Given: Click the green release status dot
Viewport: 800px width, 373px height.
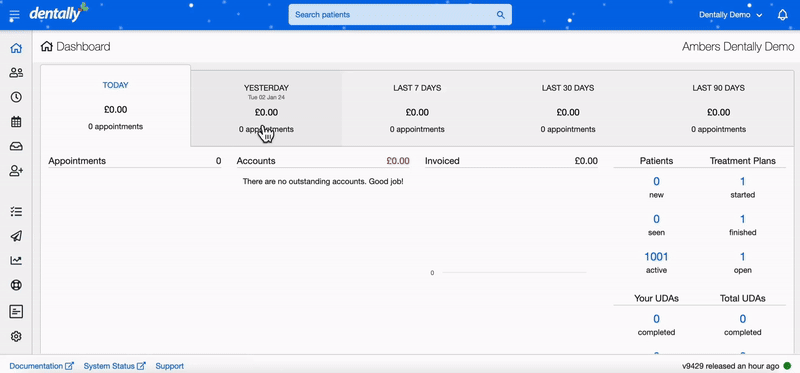Looking at the screenshot, I should (x=788, y=366).
